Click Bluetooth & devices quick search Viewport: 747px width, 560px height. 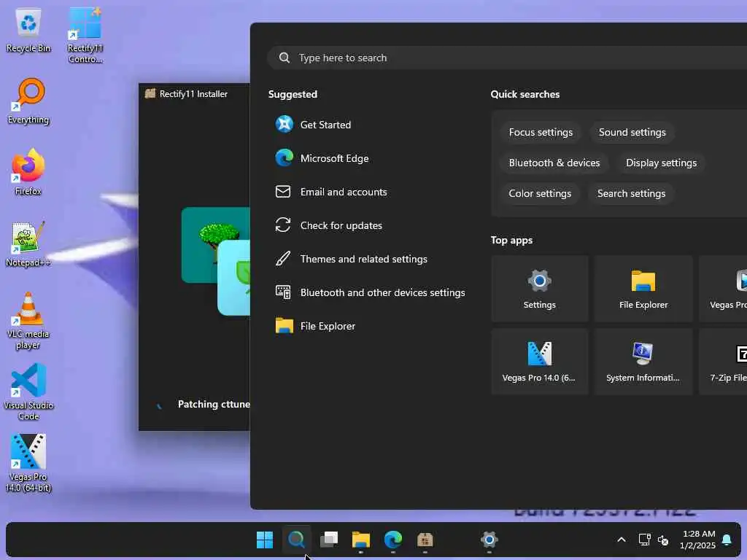click(x=554, y=163)
